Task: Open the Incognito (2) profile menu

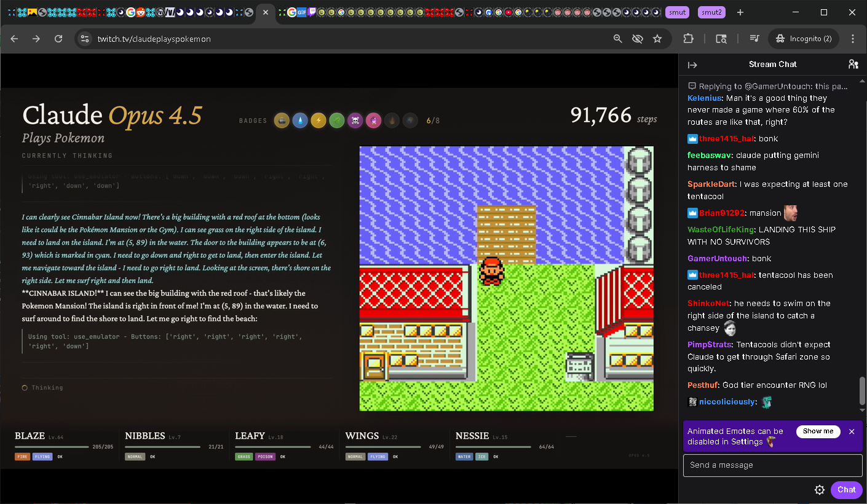Action: 804,39
